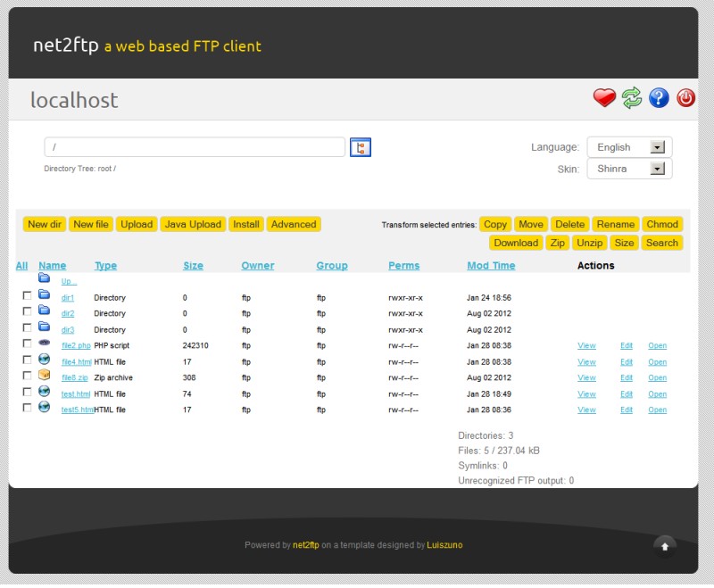
Task: Open the blue help question mark icon
Action: pos(659,98)
